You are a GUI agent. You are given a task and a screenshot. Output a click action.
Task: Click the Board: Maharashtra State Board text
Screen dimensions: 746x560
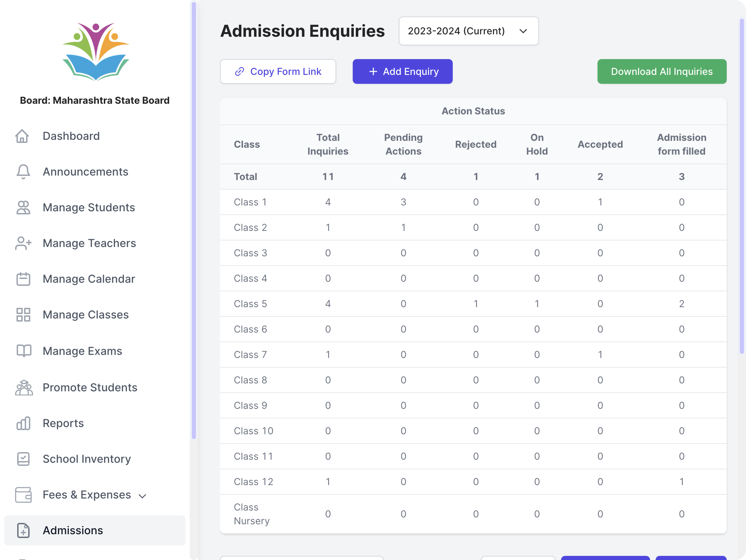[x=95, y=100]
